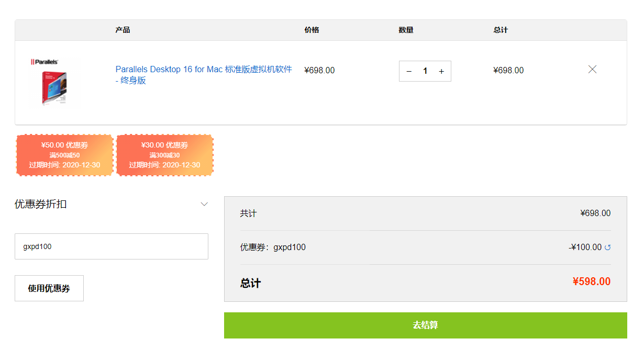The height and width of the screenshot is (350, 644).
Task: Remove Parallels Desktop item with X icon
Action: (592, 69)
